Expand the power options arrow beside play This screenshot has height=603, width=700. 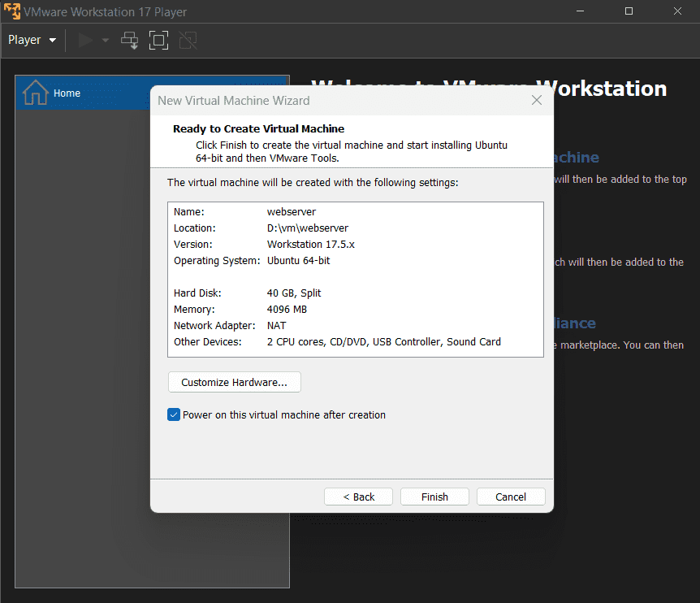click(x=106, y=40)
